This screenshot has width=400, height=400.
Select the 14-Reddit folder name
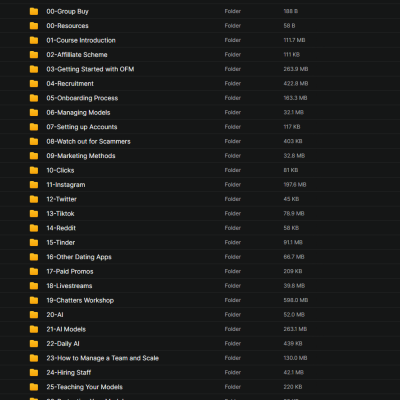[x=61, y=228]
